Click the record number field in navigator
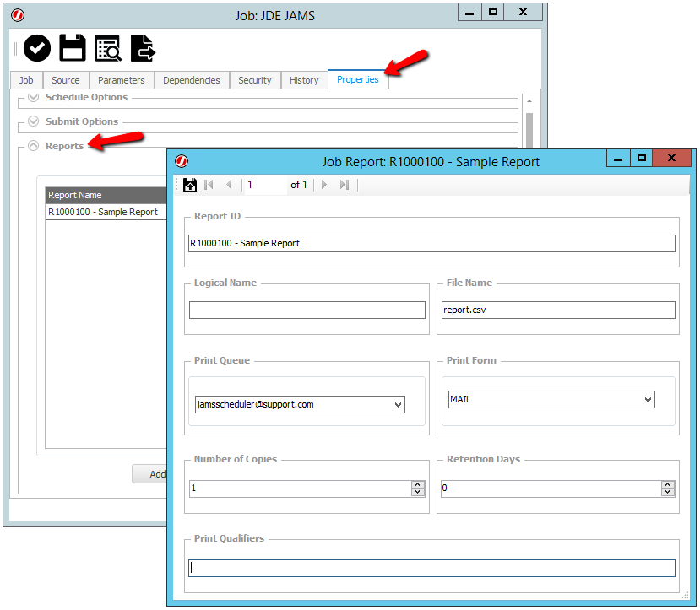700x610 pixels. (x=266, y=185)
